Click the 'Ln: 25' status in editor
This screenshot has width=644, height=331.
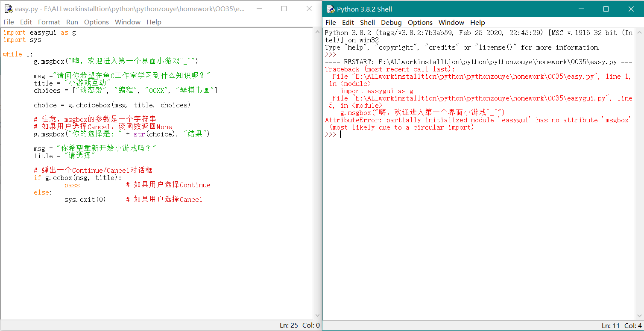pos(289,325)
